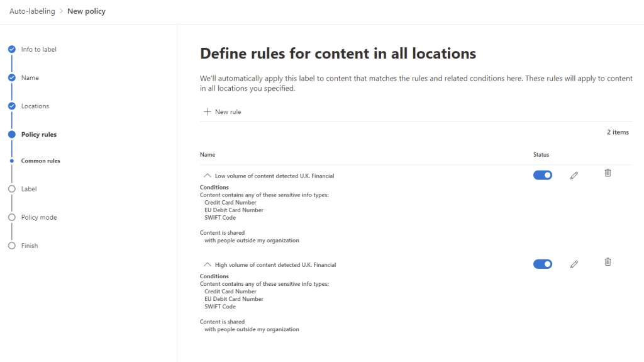Click the plus icon for New rule
This screenshot has height=362, width=644.
(x=208, y=112)
